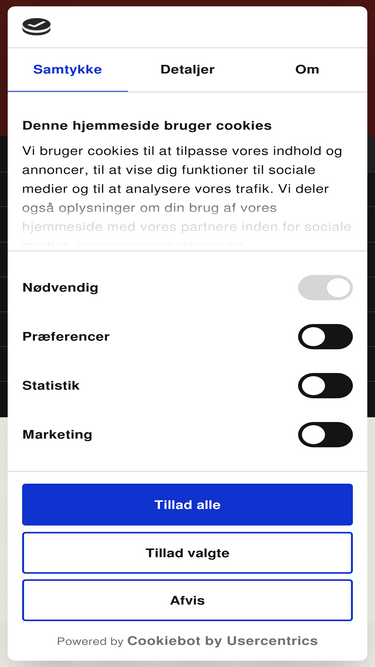This screenshot has height=667, width=375.
Task: Click the Nødvendig label text
Action: coord(60,288)
